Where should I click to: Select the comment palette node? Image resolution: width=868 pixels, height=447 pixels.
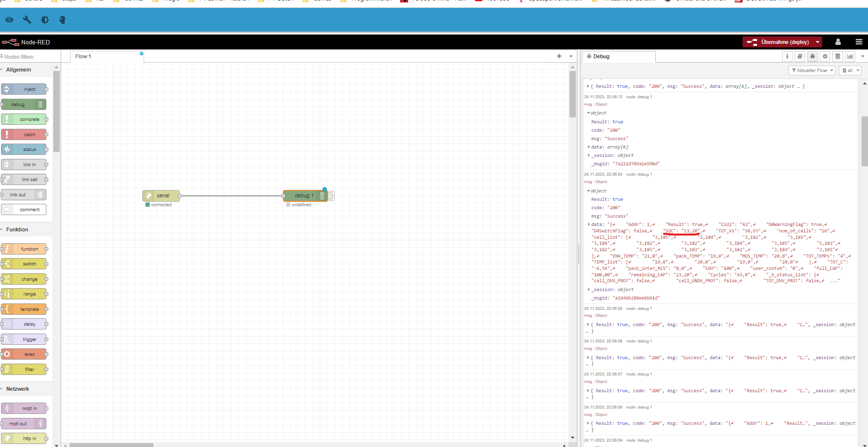click(24, 210)
